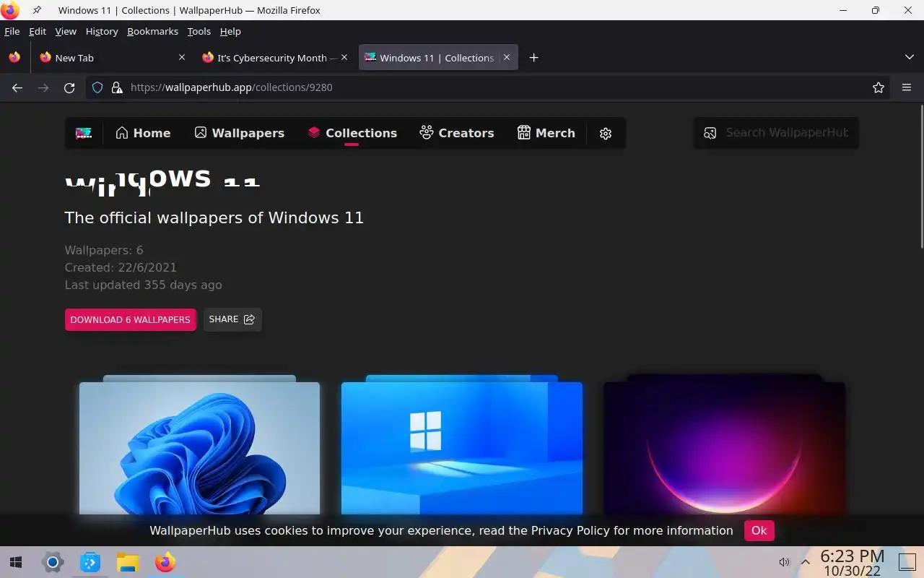924x578 pixels.
Task: Click Firefox icon in the taskbar
Action: (165, 562)
